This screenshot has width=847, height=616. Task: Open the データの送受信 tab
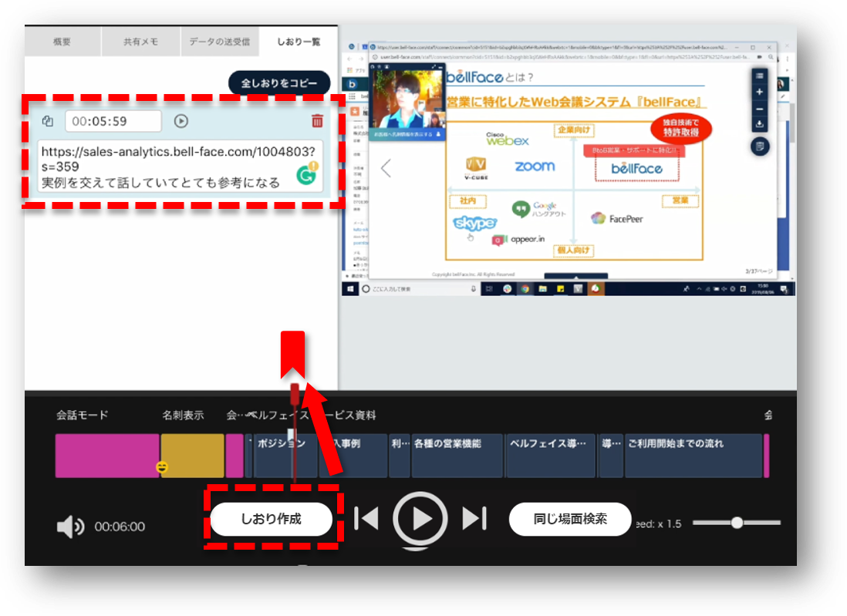pyautogui.click(x=219, y=42)
